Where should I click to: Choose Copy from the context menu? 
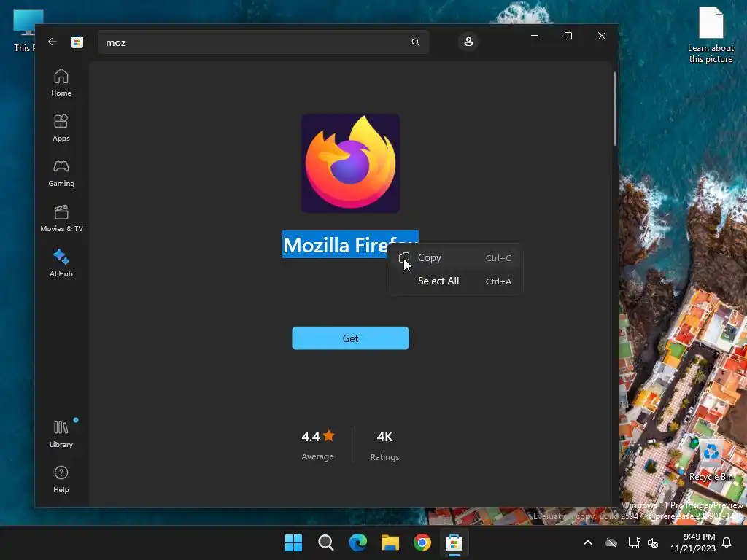[455, 257]
